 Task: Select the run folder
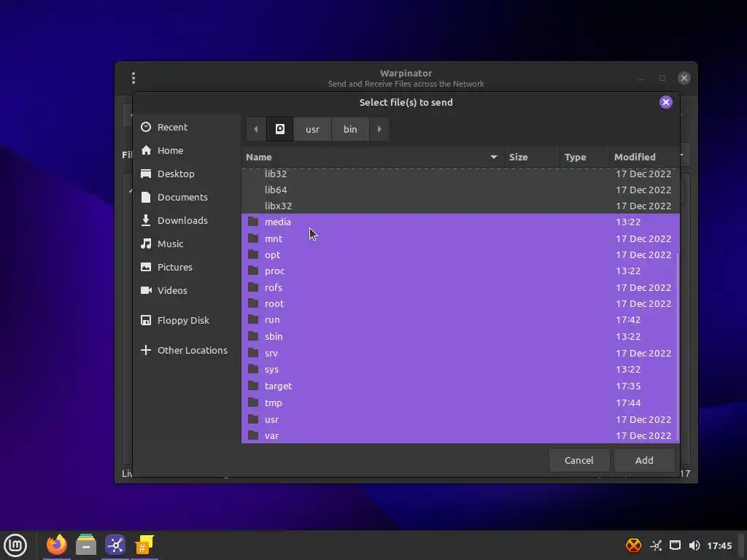pos(460,320)
